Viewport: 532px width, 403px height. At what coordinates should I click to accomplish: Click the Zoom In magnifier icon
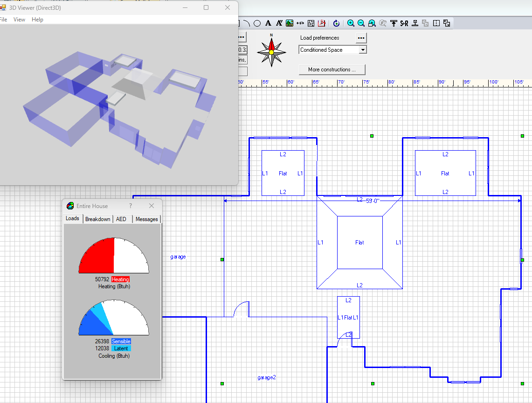coord(351,23)
